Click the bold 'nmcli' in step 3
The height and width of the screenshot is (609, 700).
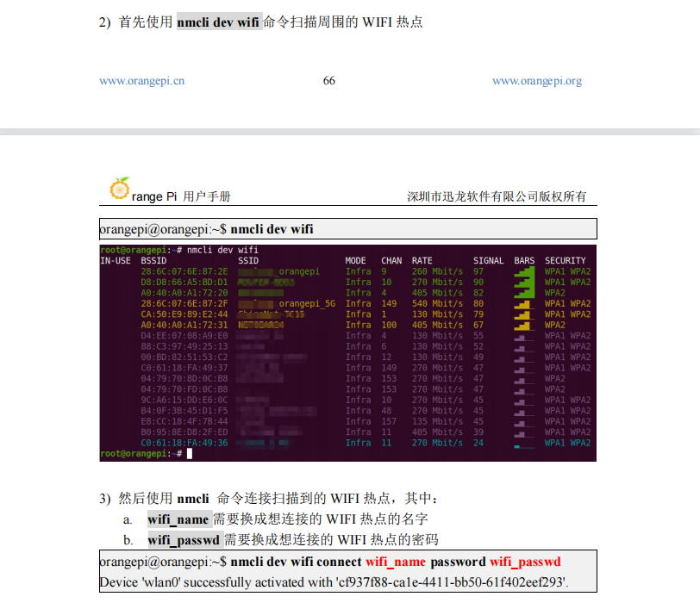[x=193, y=499]
